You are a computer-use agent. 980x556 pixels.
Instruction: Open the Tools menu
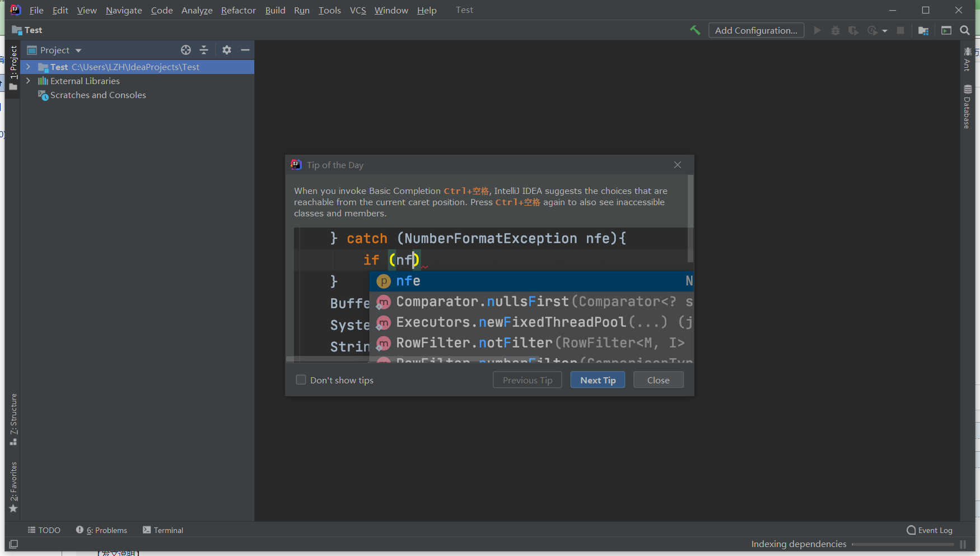click(330, 10)
